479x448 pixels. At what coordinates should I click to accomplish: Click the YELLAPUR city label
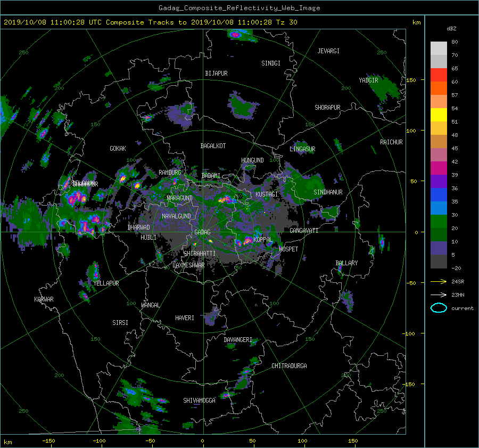106,283
